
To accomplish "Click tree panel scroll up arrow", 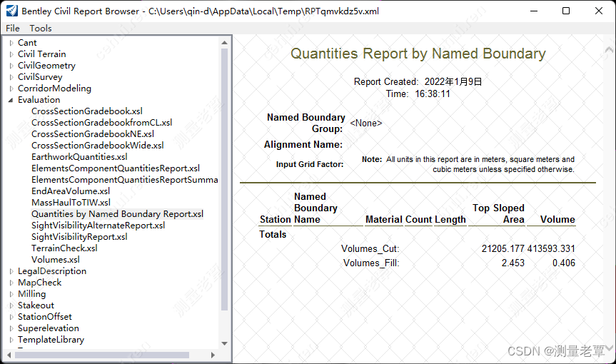I will coord(224,42).
